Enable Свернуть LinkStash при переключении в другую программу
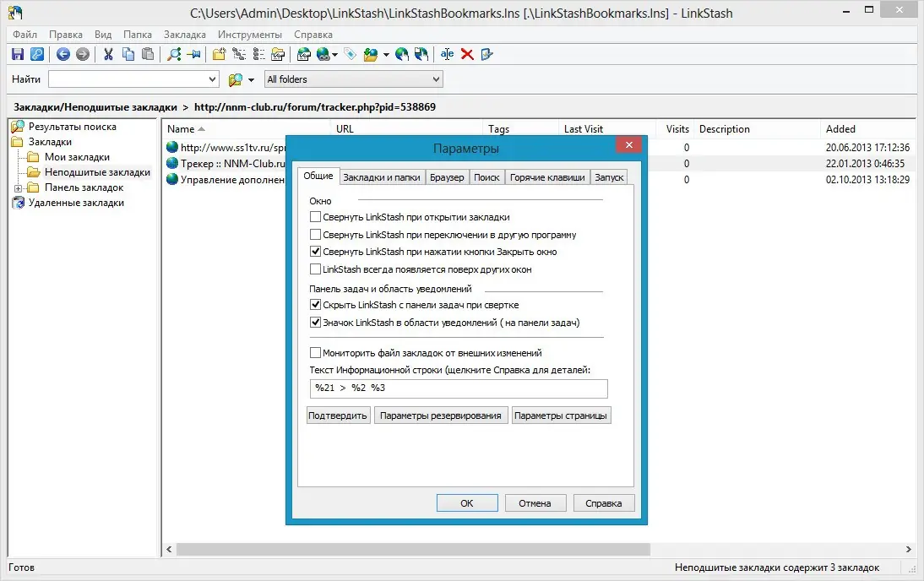Image resolution: width=924 pixels, height=581 pixels. [x=315, y=235]
